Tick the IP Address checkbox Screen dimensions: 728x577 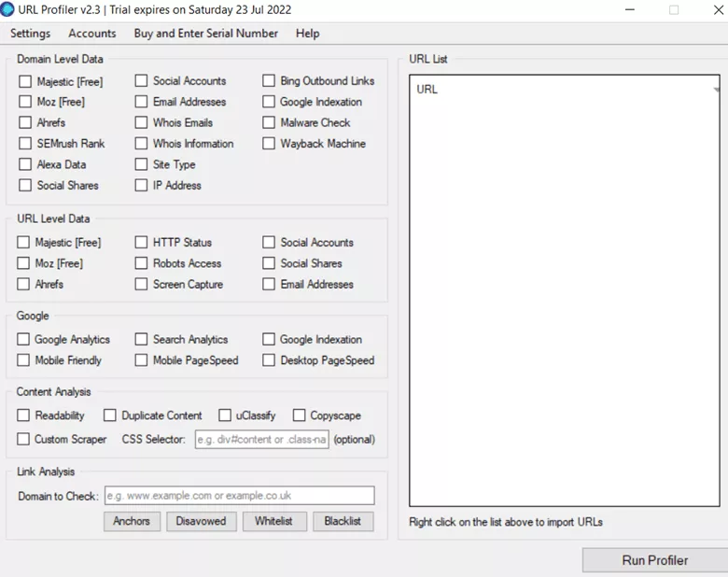point(141,186)
